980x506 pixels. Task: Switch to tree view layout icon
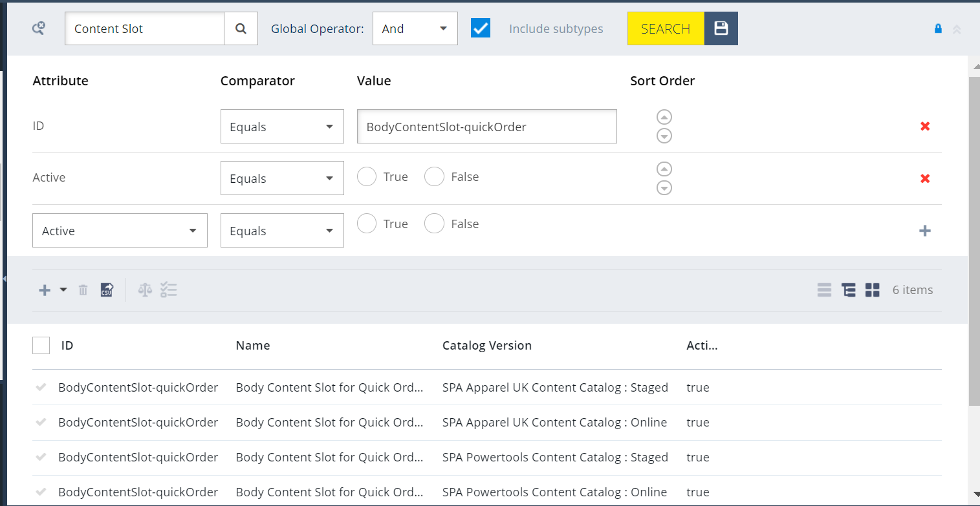tap(848, 290)
